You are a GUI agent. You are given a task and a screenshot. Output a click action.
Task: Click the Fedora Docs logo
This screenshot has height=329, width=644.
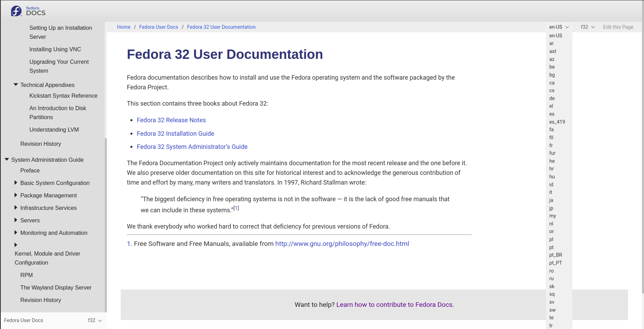[28, 11]
